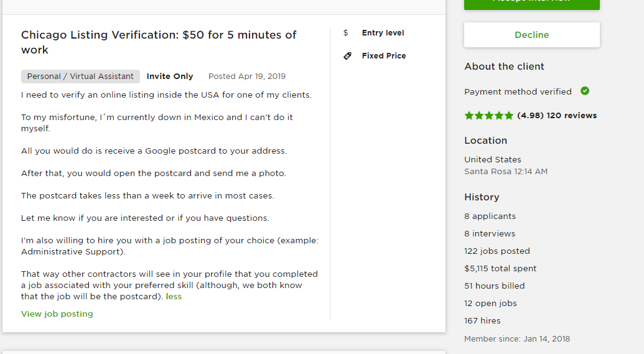
Task: Click the Posted Apr 19, 2019 date
Action: 247,77
